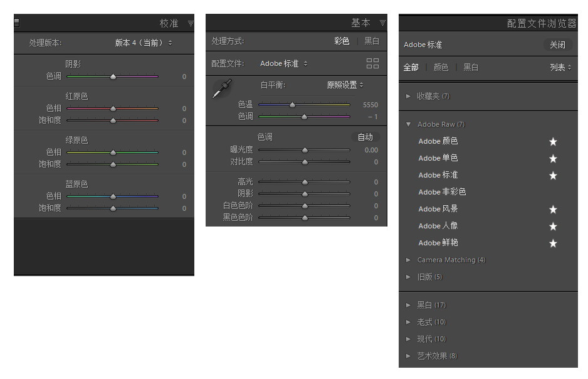
Task: Click the 蓝原色 饱和度 value field
Action: (184, 208)
